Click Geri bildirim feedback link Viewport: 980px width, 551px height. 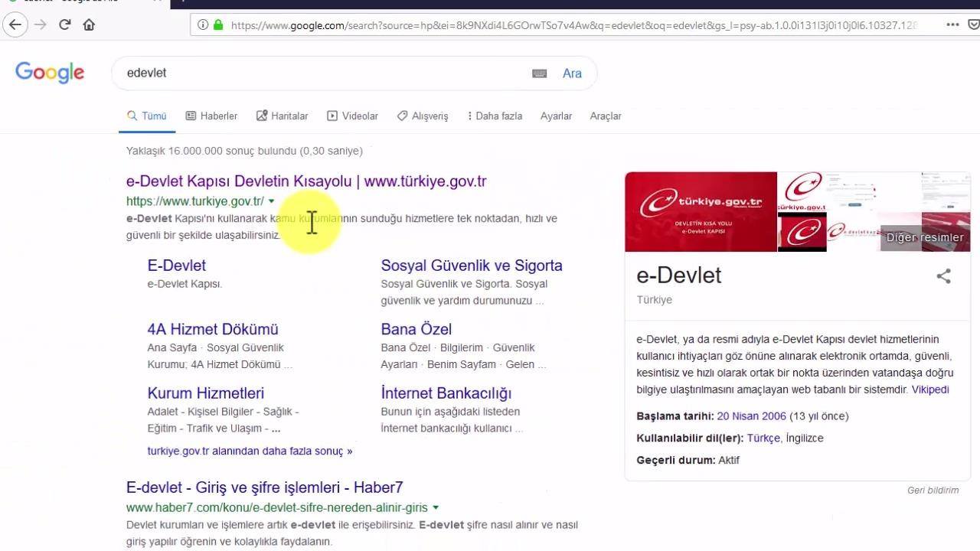click(933, 491)
